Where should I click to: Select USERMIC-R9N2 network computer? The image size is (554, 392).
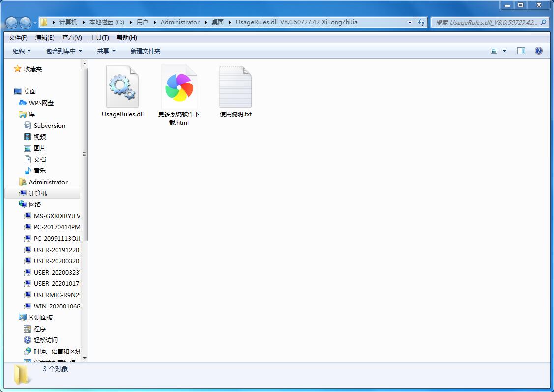point(52,295)
